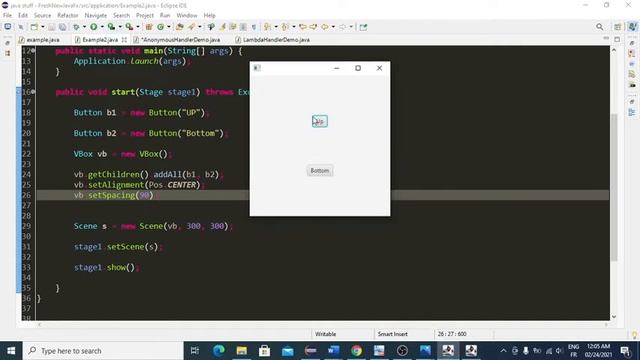640x360 pixels.
Task: Open the Back history dropdown arrow
Action: pyautogui.click(x=333, y=27)
